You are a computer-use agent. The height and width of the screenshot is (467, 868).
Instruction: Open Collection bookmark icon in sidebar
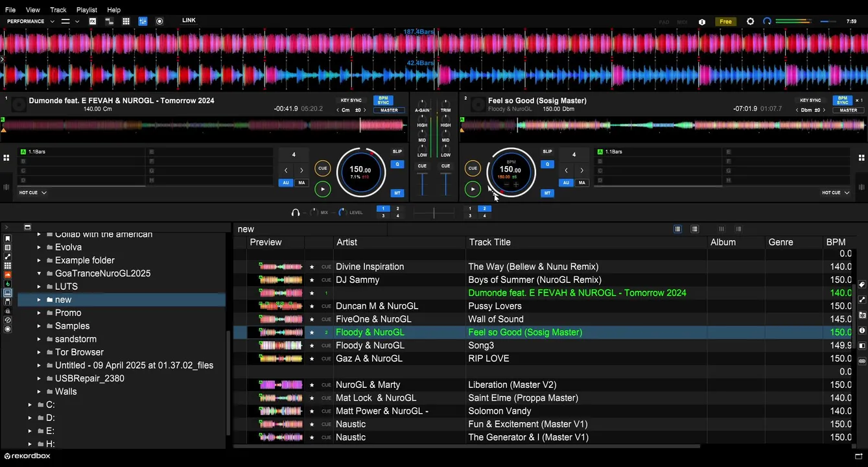tap(8, 238)
